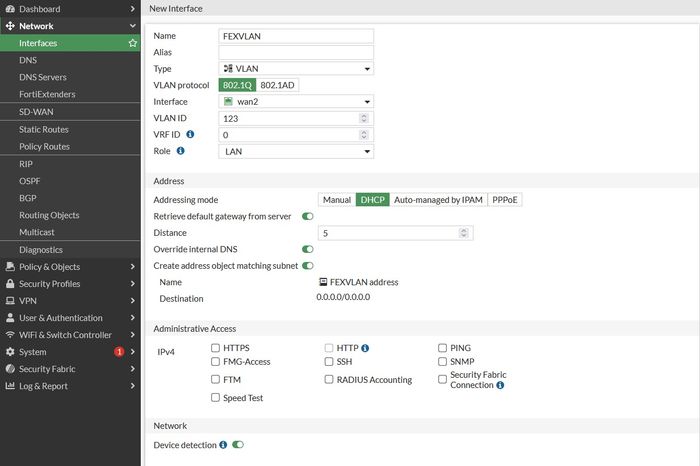Screen dimensions: 700x466
Task: Open the Role LAN dropdown
Action: click(x=296, y=151)
